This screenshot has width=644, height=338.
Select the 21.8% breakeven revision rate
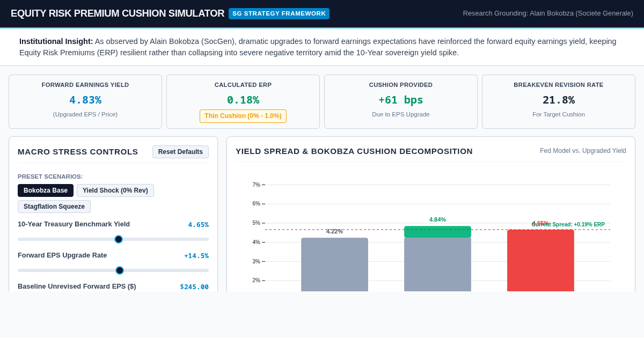[559, 100]
